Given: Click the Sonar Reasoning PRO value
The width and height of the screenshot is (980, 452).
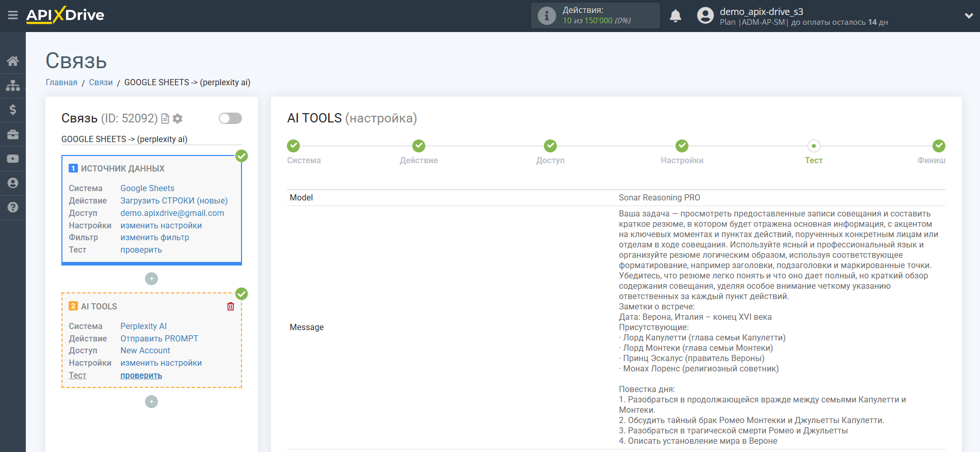Looking at the screenshot, I should pyautogui.click(x=659, y=198).
